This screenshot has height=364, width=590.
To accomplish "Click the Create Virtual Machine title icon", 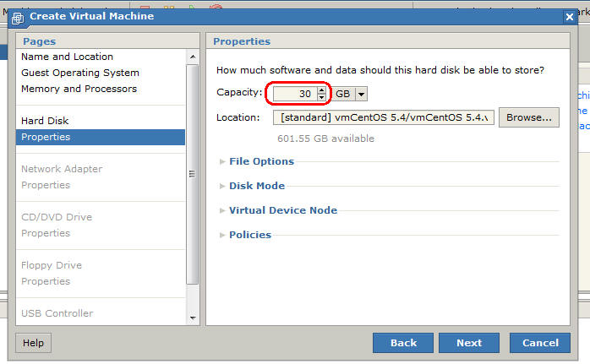I will [x=18, y=17].
